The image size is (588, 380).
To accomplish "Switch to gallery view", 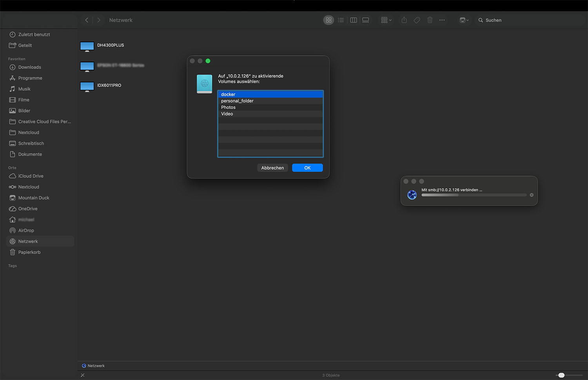I will tap(366, 20).
